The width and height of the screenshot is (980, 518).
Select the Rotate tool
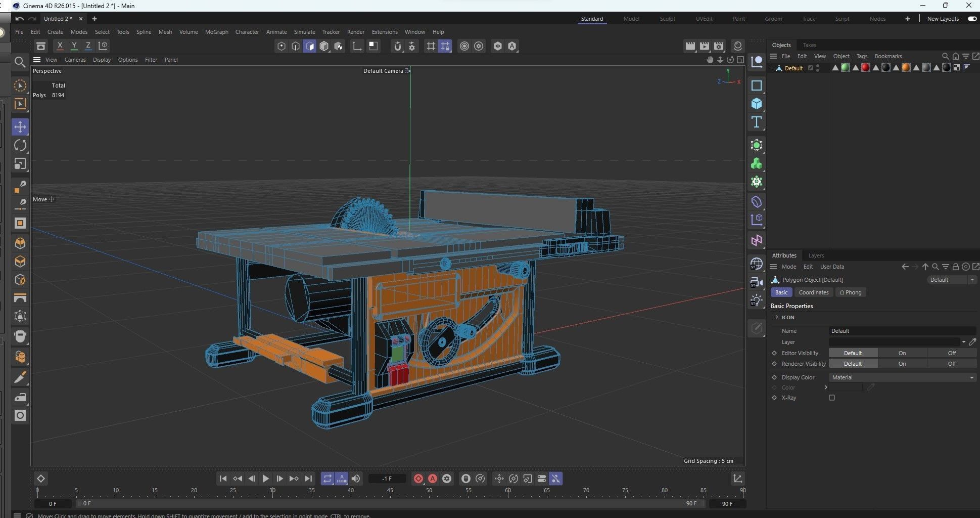[x=20, y=146]
